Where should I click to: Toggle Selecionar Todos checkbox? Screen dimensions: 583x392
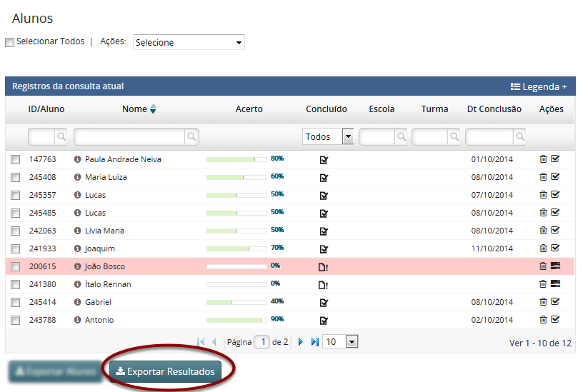[10, 42]
